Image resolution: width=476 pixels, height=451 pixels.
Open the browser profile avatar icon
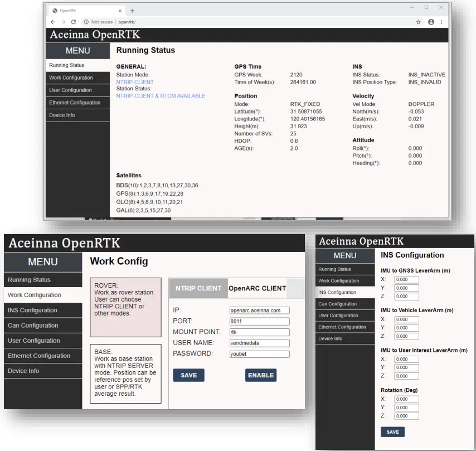(x=431, y=22)
